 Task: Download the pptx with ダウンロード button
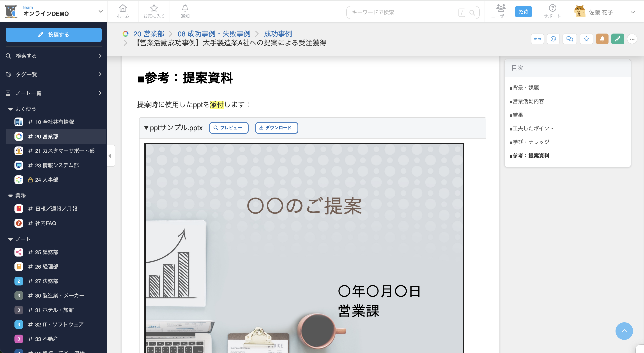[x=276, y=128]
